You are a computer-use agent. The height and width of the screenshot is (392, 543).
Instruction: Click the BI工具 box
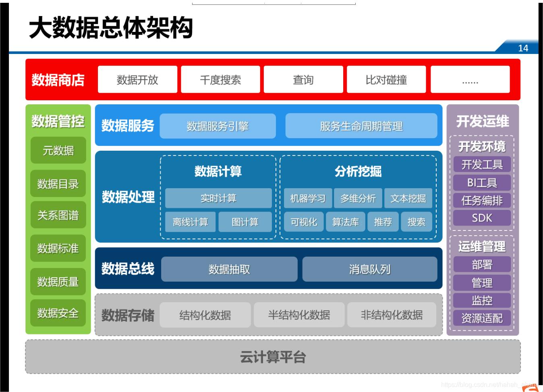pyautogui.click(x=482, y=183)
